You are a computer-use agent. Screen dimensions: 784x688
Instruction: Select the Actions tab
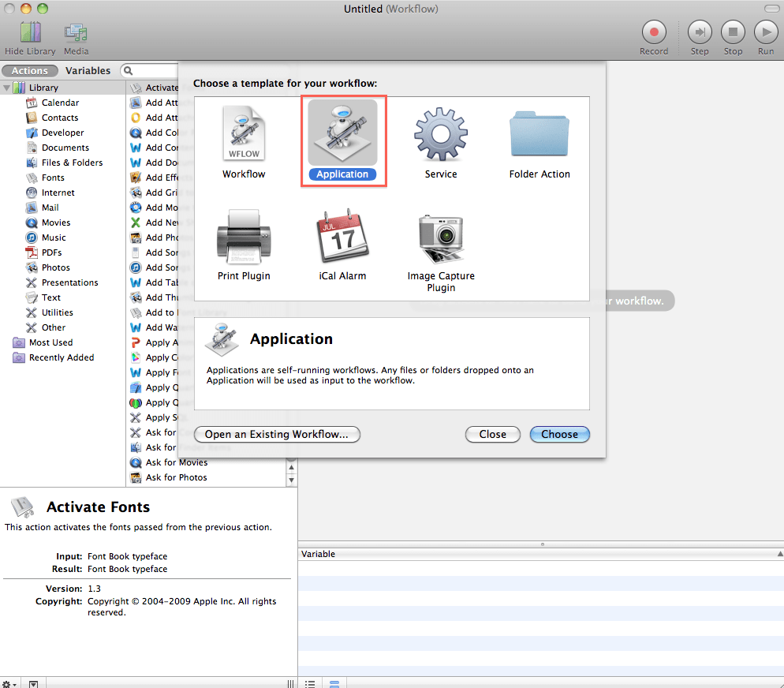pos(30,70)
